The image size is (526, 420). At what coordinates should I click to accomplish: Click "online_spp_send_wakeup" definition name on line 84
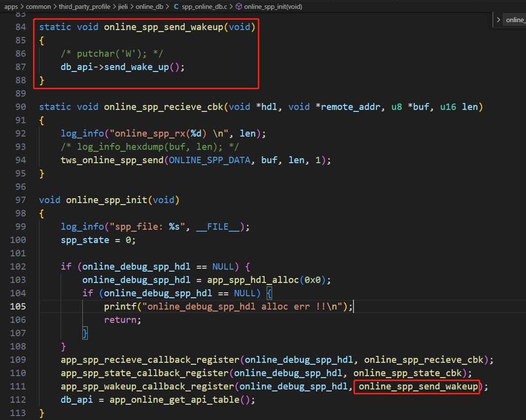pos(164,27)
